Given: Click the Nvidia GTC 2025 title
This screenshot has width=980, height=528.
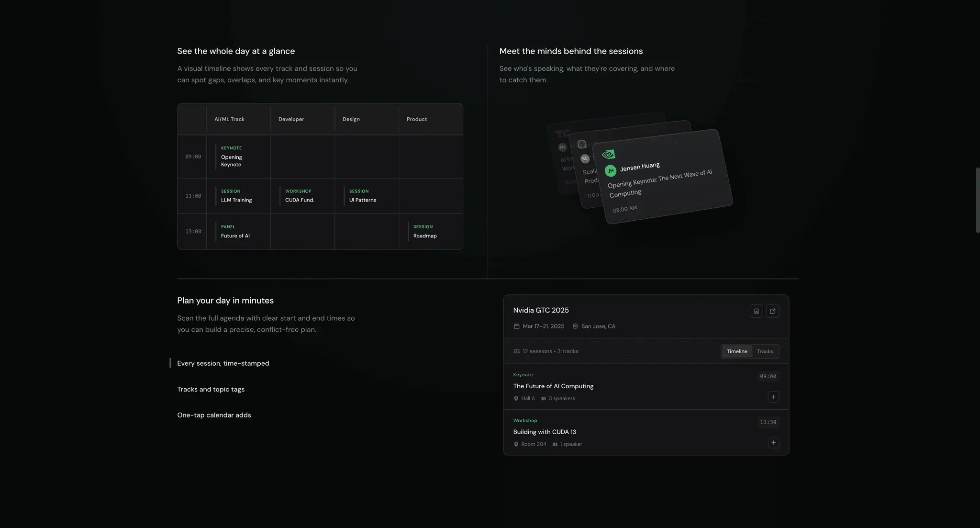Looking at the screenshot, I should [x=541, y=310].
